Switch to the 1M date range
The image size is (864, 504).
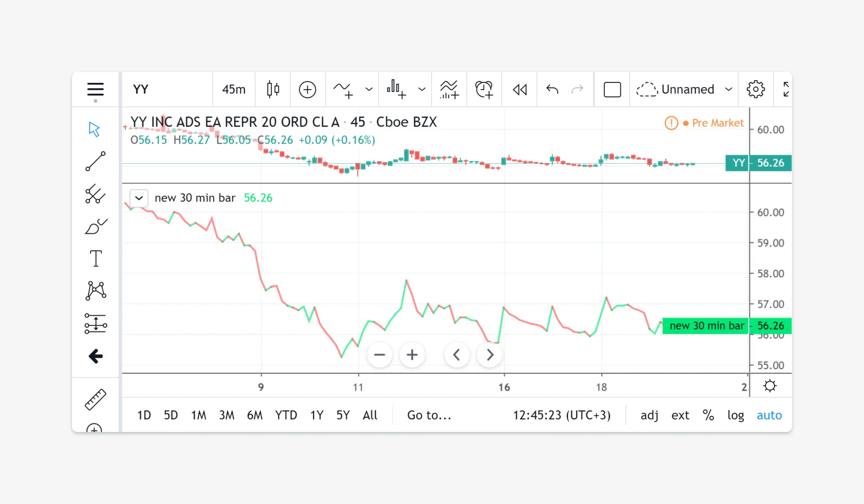click(198, 415)
